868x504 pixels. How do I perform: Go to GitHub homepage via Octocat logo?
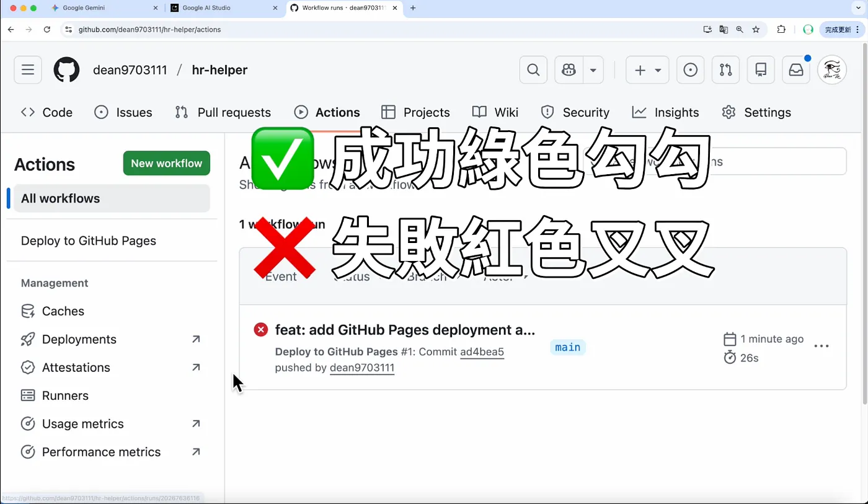click(x=66, y=70)
